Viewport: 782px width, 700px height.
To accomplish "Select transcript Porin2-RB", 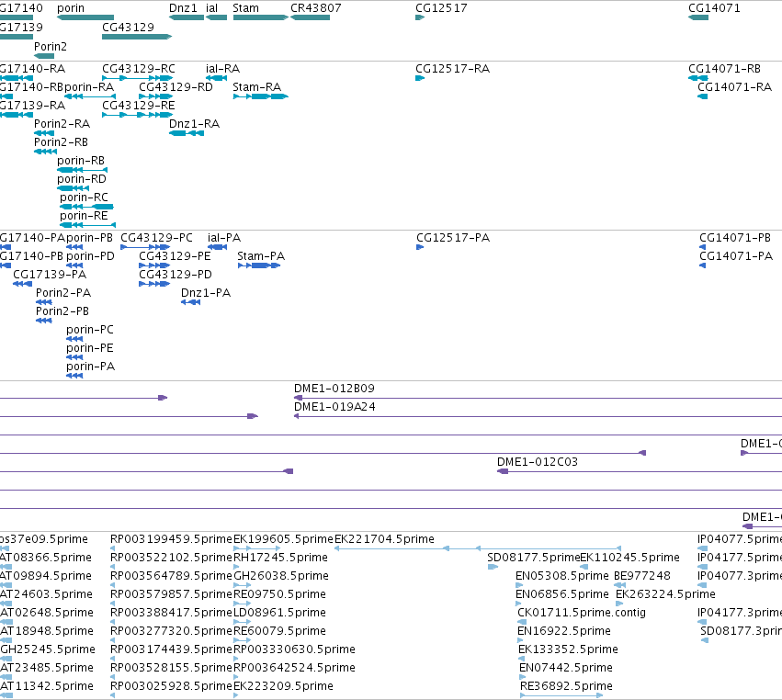I will click(x=45, y=152).
